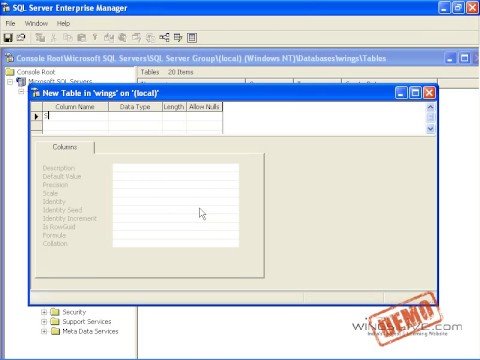The width and height of the screenshot is (480, 360).
Task: Click the Manage indexes/keys toolbar icon
Action: pos(178,38)
